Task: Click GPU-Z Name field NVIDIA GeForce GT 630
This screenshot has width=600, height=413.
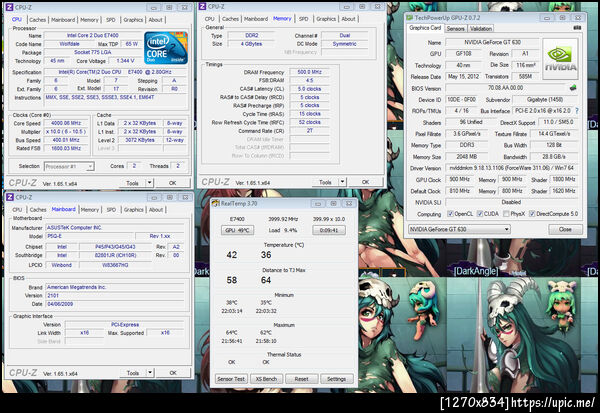Action: 492,42
